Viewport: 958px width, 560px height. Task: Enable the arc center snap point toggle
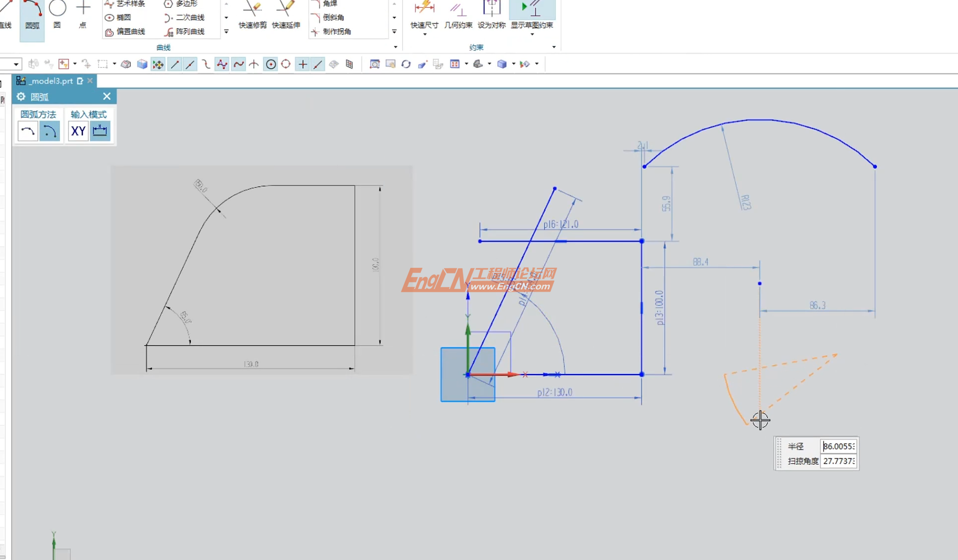click(271, 64)
